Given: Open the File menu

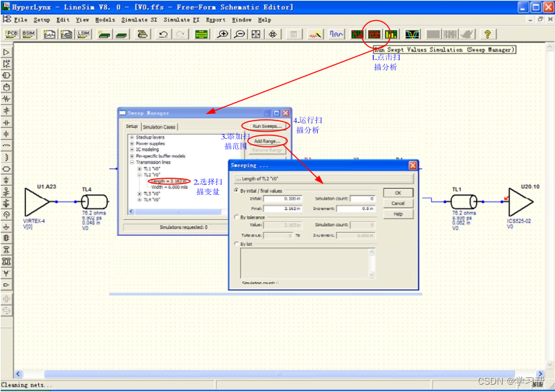Looking at the screenshot, I should pos(21,20).
